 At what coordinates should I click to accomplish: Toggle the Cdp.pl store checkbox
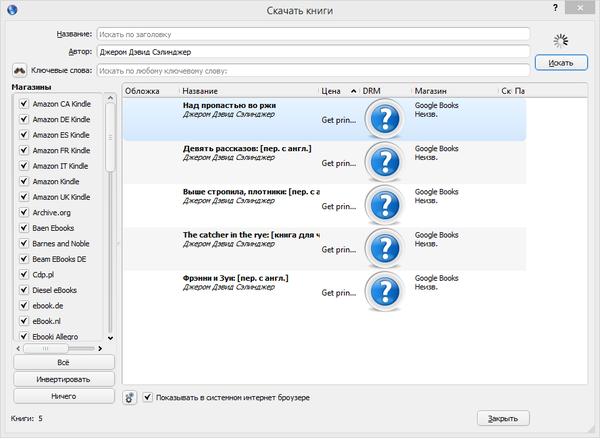click(x=24, y=274)
